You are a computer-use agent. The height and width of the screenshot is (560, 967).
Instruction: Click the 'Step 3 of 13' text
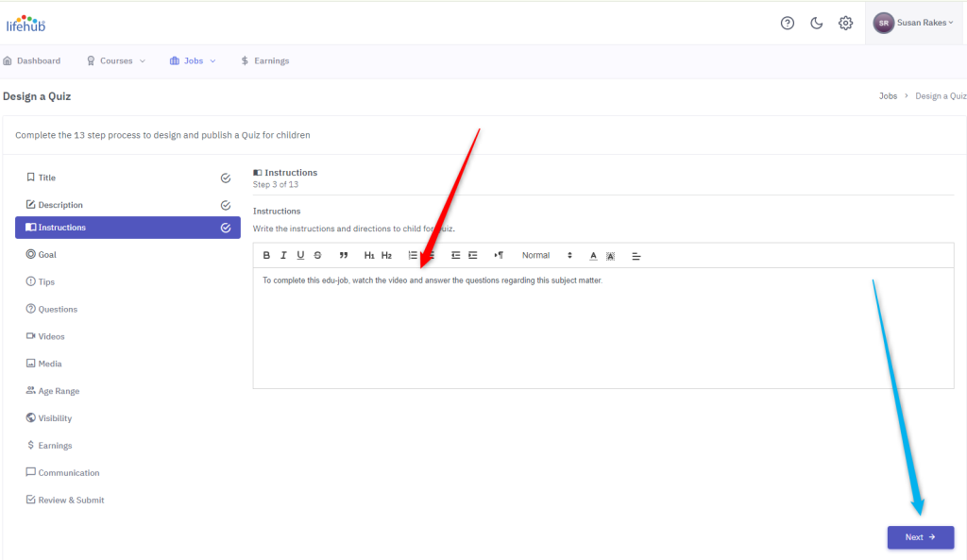pos(276,184)
